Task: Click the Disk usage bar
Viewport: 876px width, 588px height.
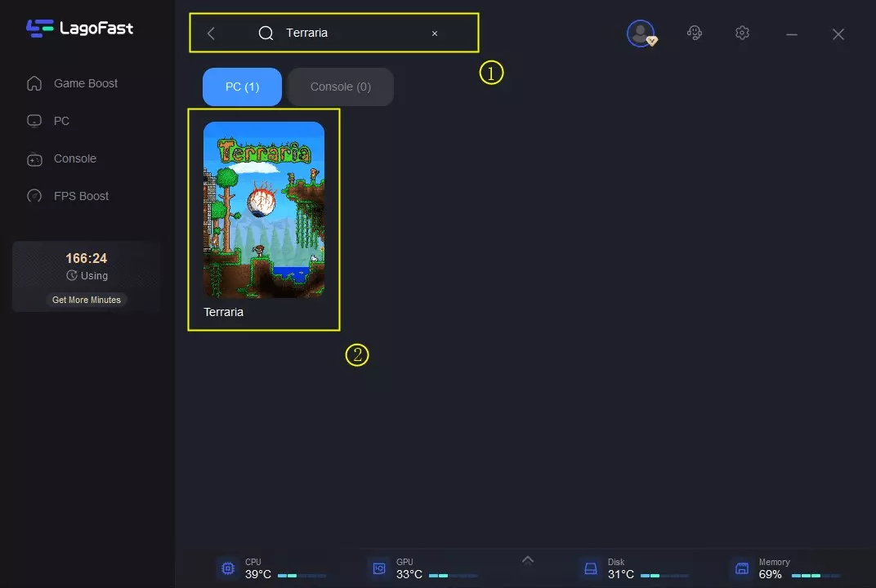Action: 665,576
